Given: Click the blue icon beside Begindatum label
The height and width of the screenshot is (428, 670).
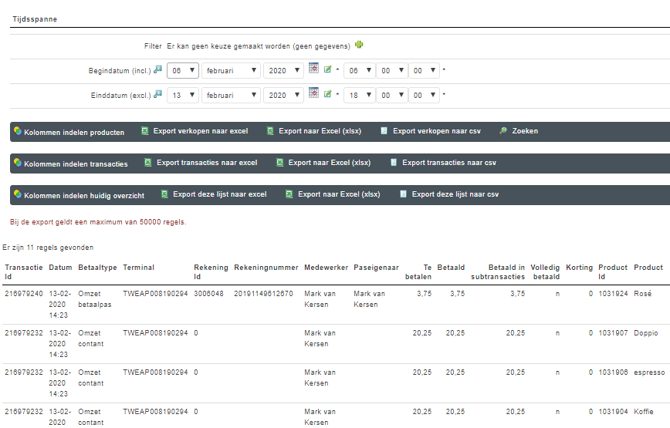Looking at the screenshot, I should coord(158,70).
